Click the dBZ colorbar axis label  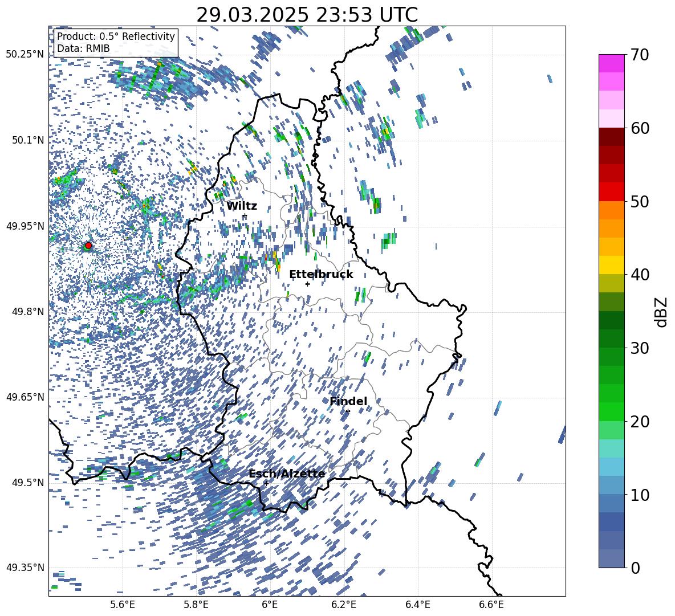coord(662,312)
